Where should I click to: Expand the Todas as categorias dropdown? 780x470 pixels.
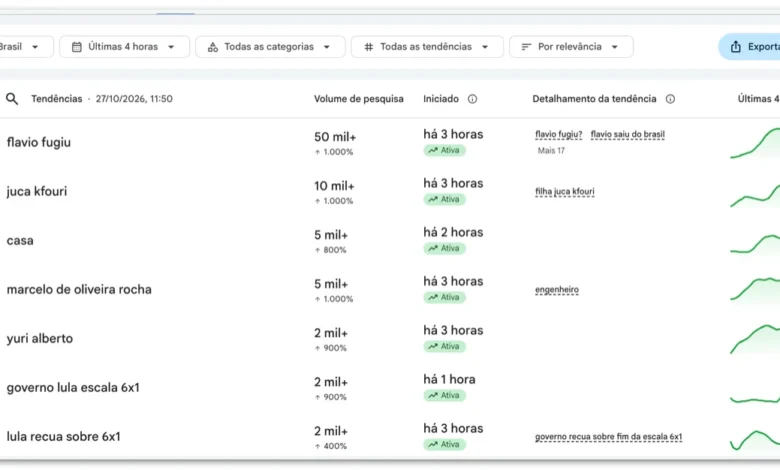(270, 47)
